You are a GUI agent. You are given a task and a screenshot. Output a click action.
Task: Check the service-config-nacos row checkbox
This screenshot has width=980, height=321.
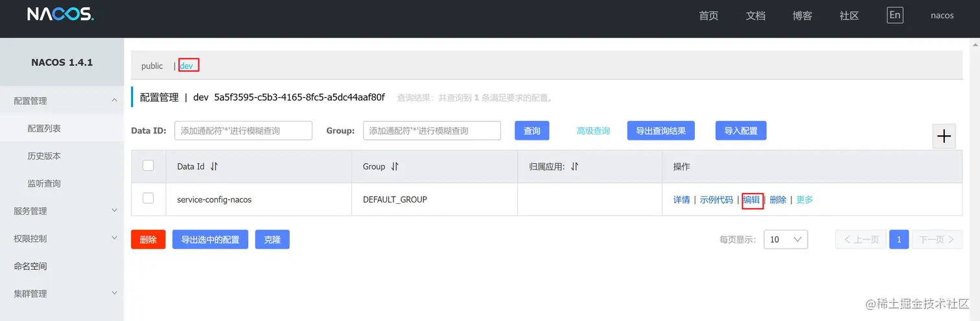[148, 198]
